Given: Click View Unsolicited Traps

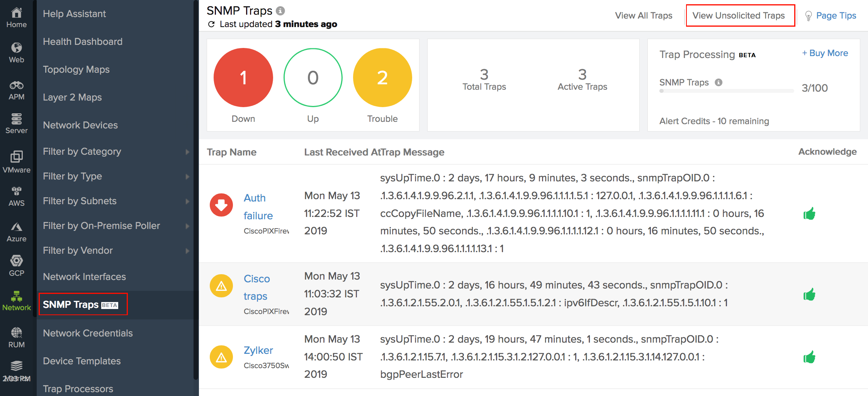Looking at the screenshot, I should (739, 16).
